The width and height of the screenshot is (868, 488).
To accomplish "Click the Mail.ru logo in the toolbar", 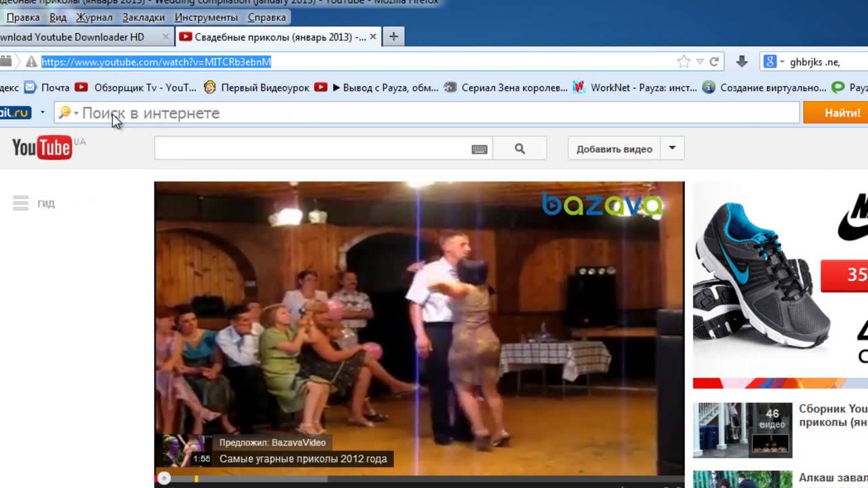I will pyautogui.click(x=15, y=113).
